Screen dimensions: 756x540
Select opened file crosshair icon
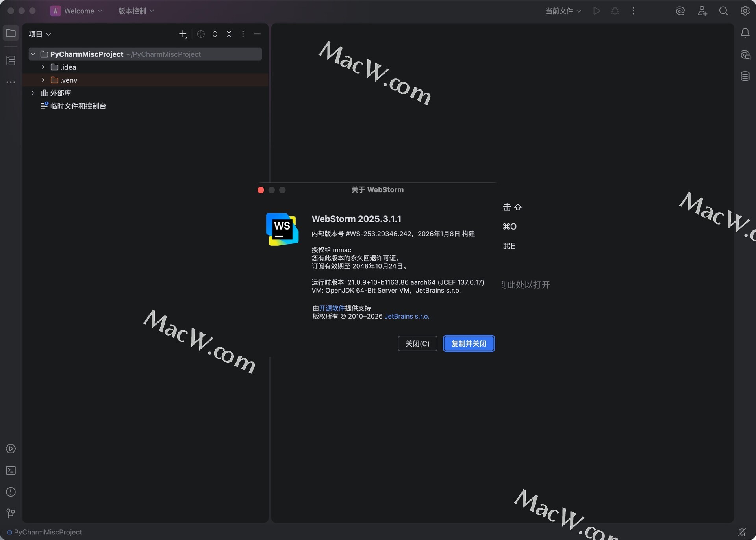[201, 34]
